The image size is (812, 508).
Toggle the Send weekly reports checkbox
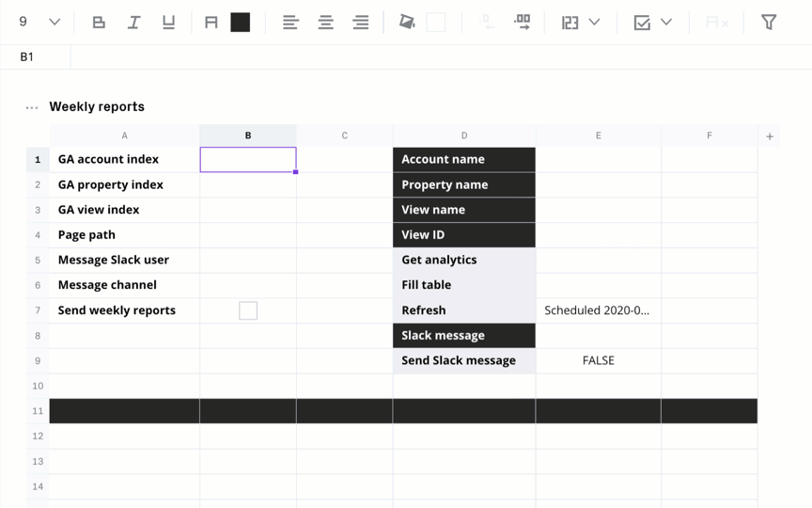click(248, 310)
